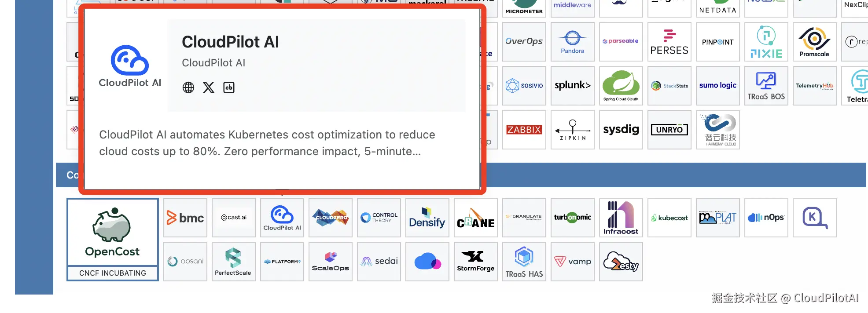Viewport: 868px width, 313px height.
Task: Open the OpenCost CNCF incubating card
Action: [x=113, y=240]
